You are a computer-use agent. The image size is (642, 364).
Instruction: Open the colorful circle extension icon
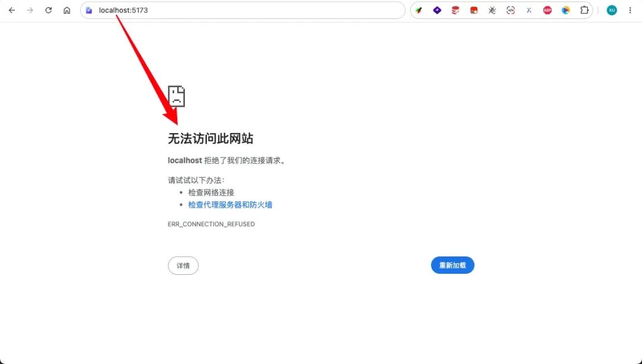pyautogui.click(x=566, y=10)
